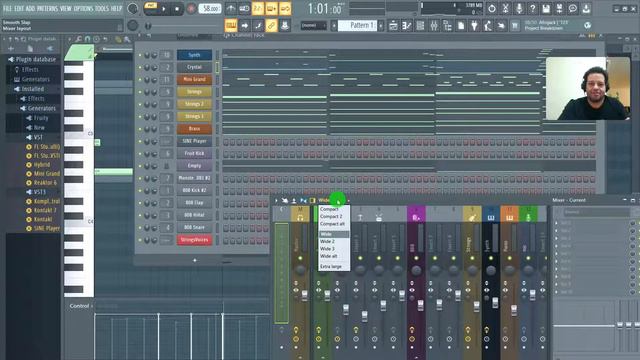Expand the Fruity folder
640x360 pixels.
37,118
